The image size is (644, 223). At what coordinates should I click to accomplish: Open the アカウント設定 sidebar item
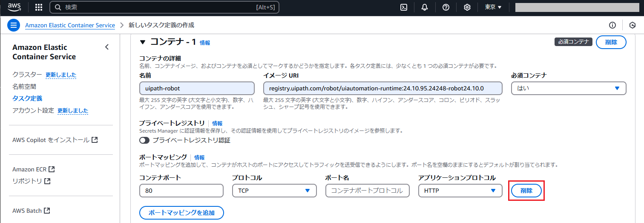point(33,110)
